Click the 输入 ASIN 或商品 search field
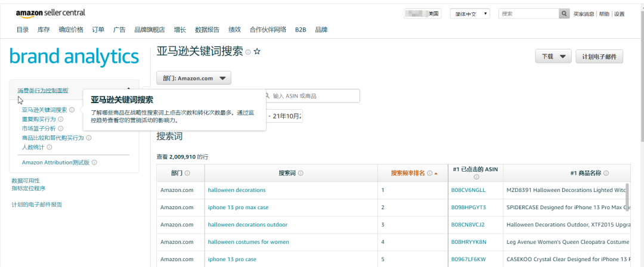 click(x=312, y=96)
